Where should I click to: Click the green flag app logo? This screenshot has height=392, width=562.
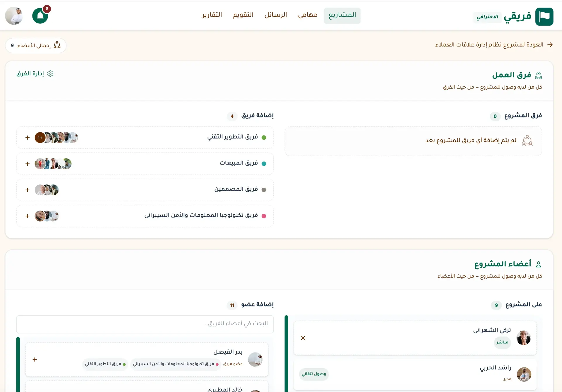[x=544, y=17]
